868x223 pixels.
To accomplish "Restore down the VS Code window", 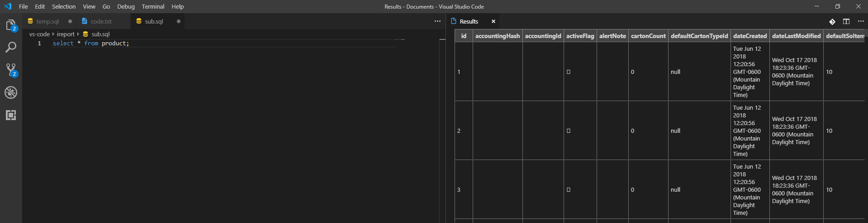I will 838,6.
